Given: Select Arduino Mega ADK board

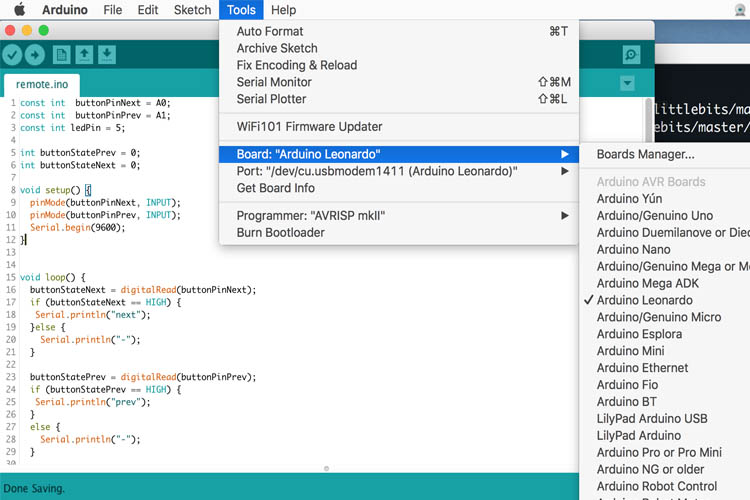Looking at the screenshot, I should [x=664, y=283].
